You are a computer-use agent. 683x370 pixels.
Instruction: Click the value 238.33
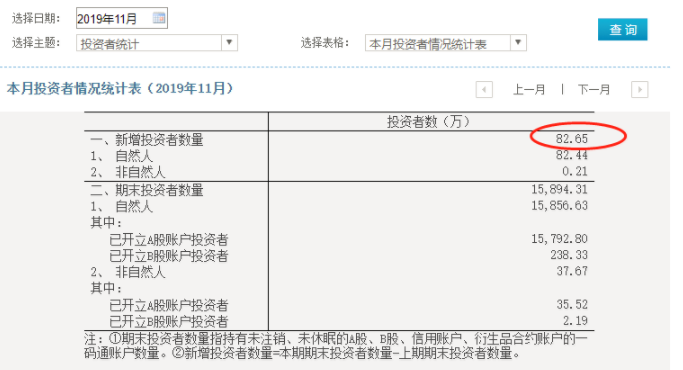tap(569, 255)
